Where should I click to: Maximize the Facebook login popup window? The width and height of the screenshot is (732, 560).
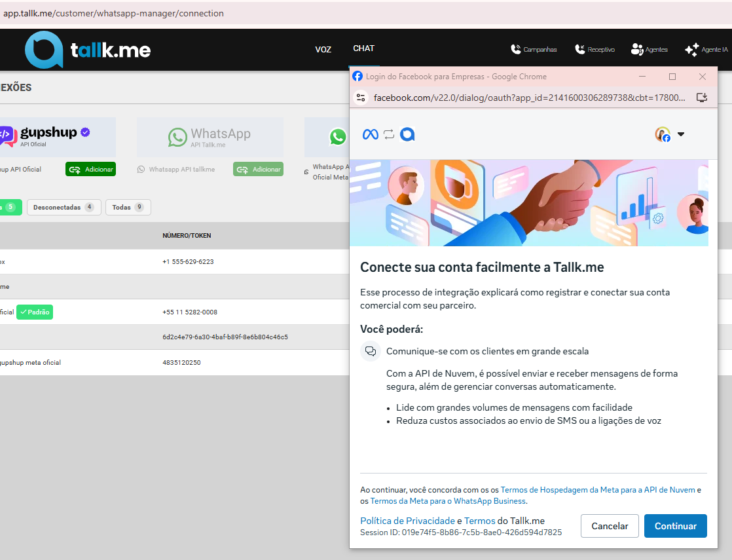pos(672,76)
